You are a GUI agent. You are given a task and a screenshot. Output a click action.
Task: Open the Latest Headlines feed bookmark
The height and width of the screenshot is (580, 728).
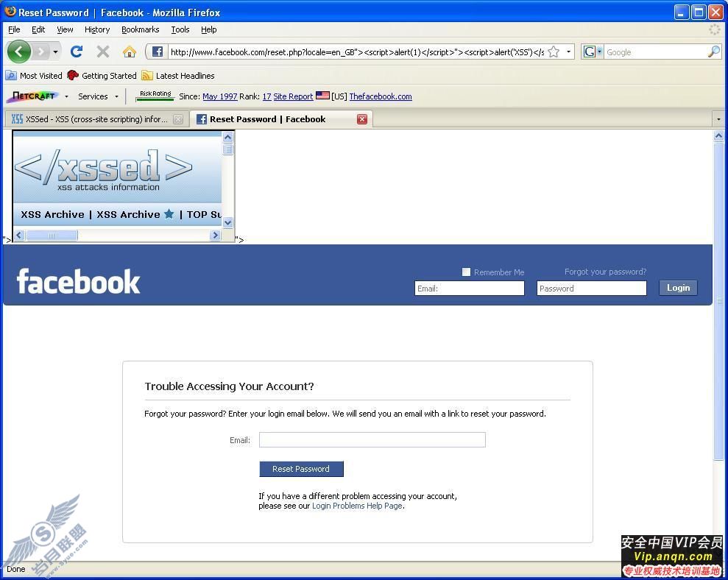point(178,75)
